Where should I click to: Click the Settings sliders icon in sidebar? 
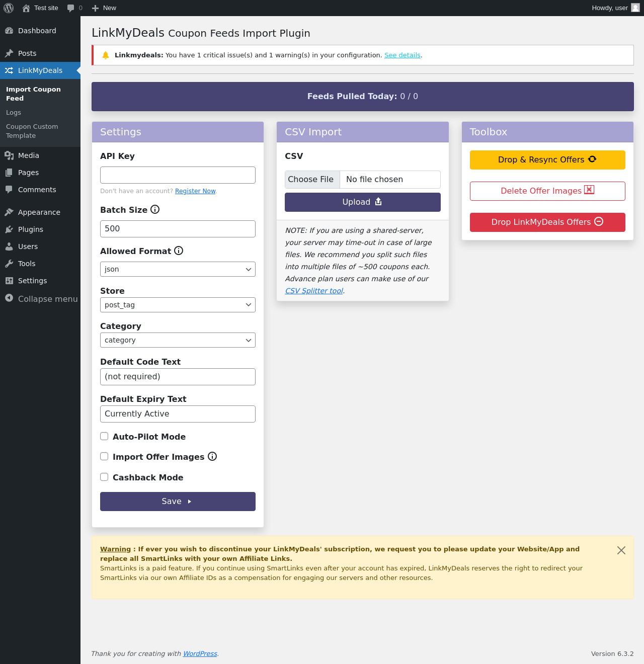(x=9, y=281)
